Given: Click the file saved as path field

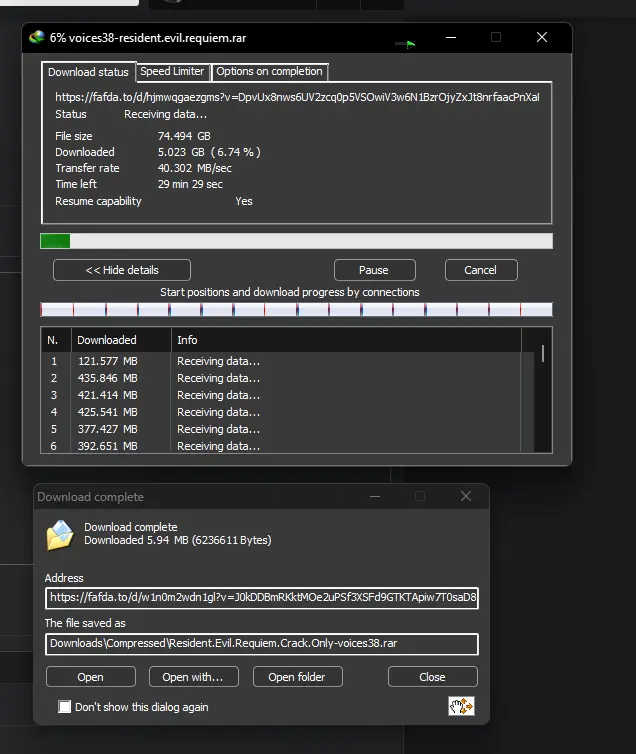Looking at the screenshot, I should click(262, 644).
